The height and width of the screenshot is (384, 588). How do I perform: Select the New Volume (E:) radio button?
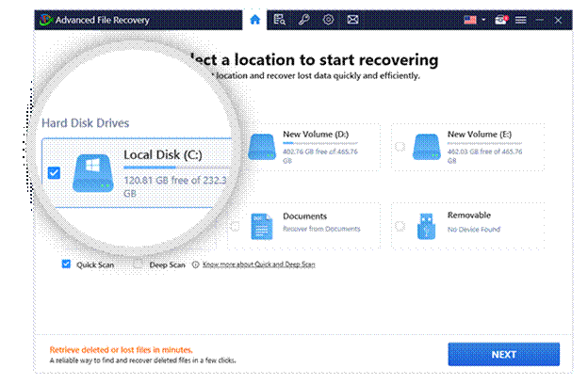(400, 147)
